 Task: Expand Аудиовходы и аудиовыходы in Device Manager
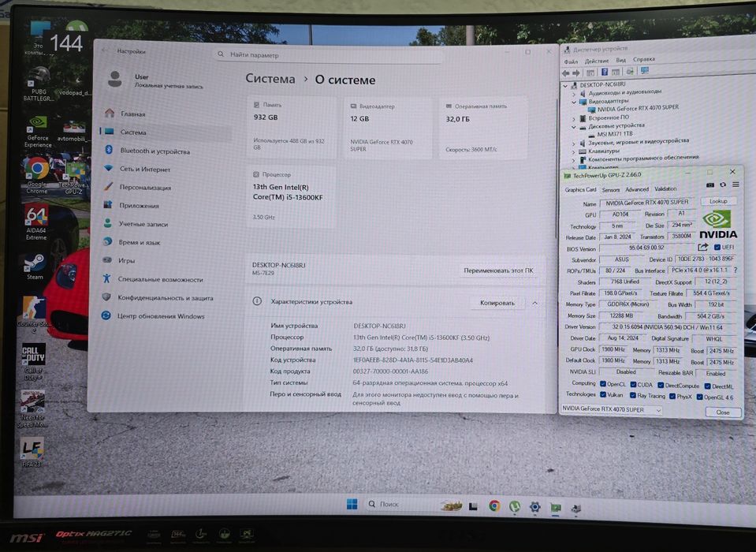click(x=574, y=94)
